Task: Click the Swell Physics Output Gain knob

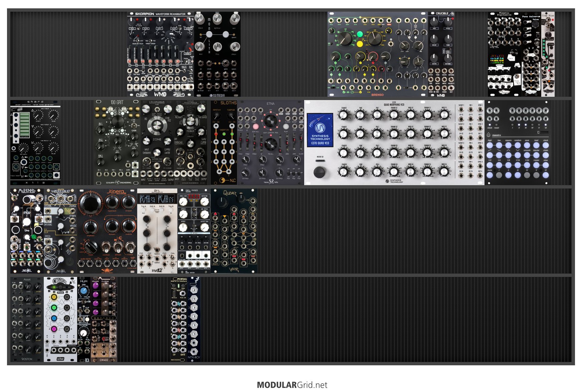Action: (204, 228)
